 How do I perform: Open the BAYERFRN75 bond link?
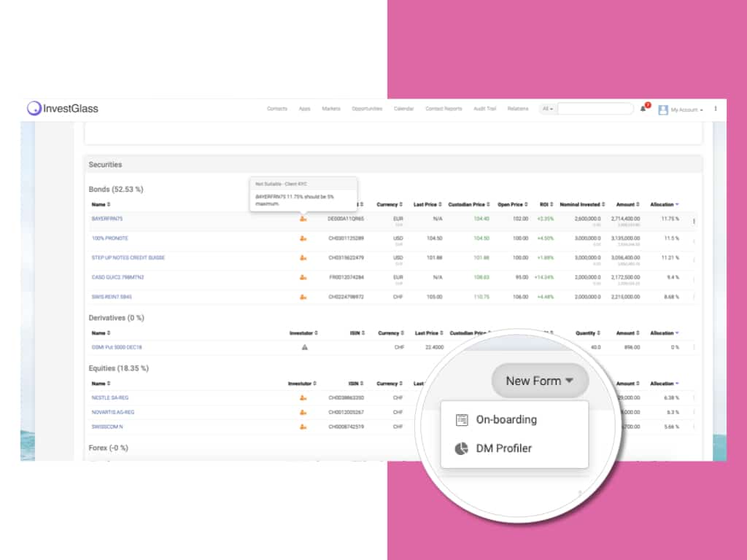[x=107, y=219]
